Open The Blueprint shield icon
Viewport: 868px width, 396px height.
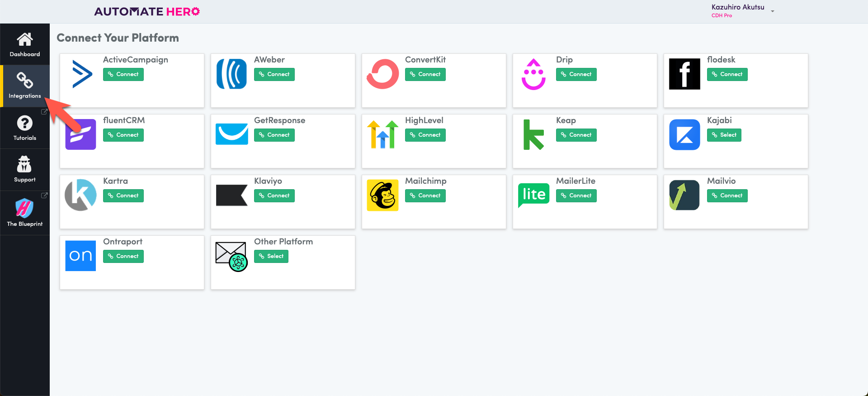click(x=24, y=208)
